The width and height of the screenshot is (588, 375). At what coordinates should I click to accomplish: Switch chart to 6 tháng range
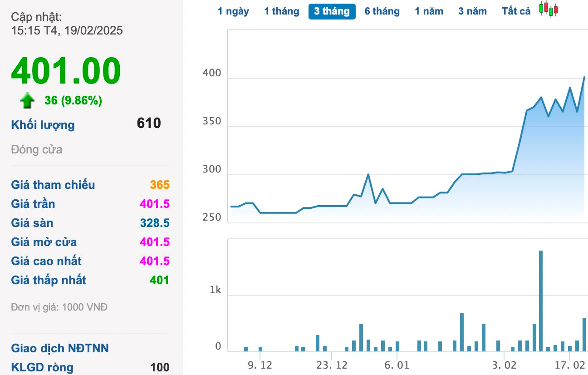pyautogui.click(x=382, y=11)
